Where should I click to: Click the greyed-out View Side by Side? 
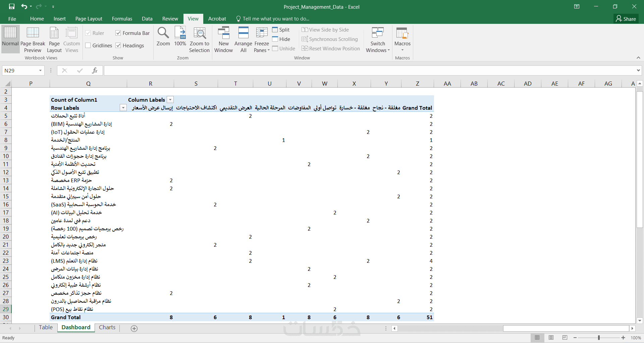[325, 30]
